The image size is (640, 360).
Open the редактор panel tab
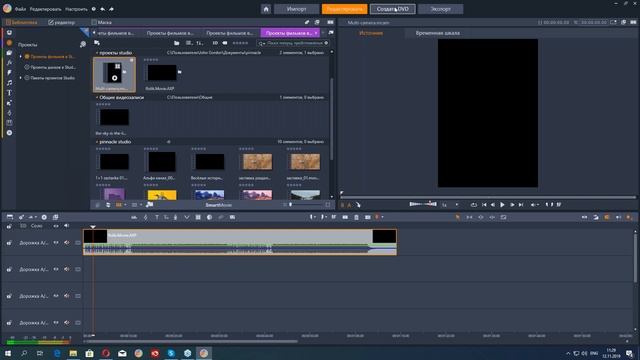pos(62,22)
